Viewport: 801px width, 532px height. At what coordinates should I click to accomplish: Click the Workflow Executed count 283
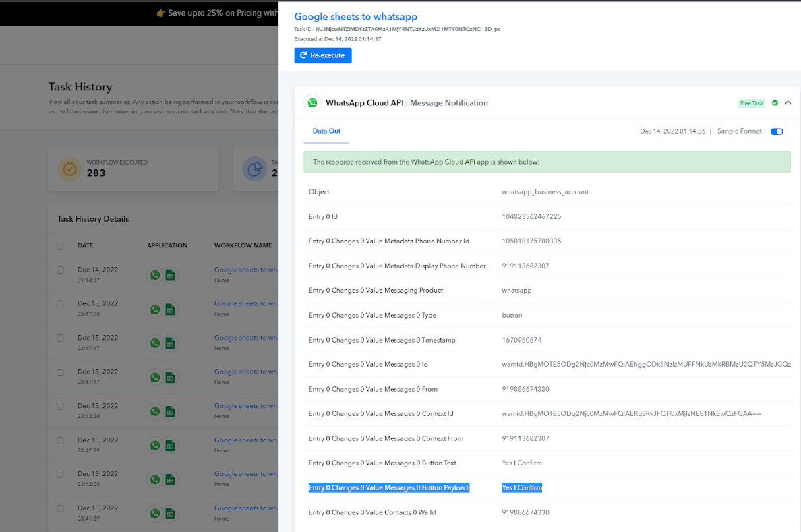coord(96,173)
